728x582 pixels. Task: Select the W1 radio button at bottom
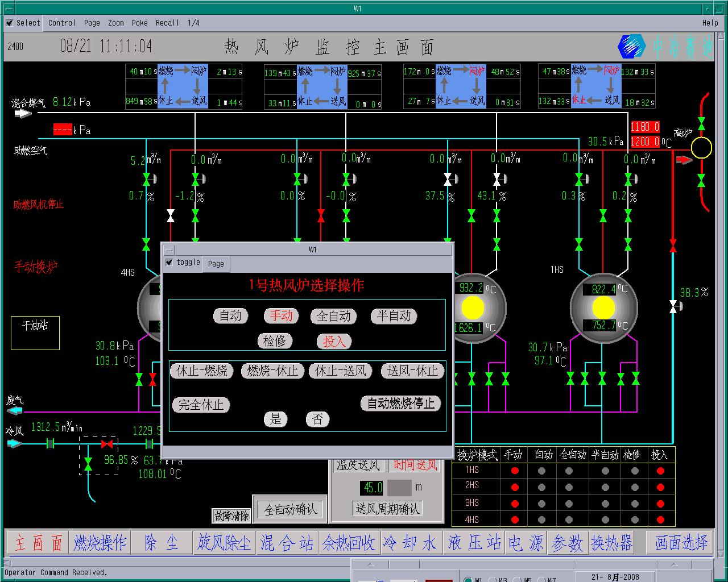pos(468,580)
